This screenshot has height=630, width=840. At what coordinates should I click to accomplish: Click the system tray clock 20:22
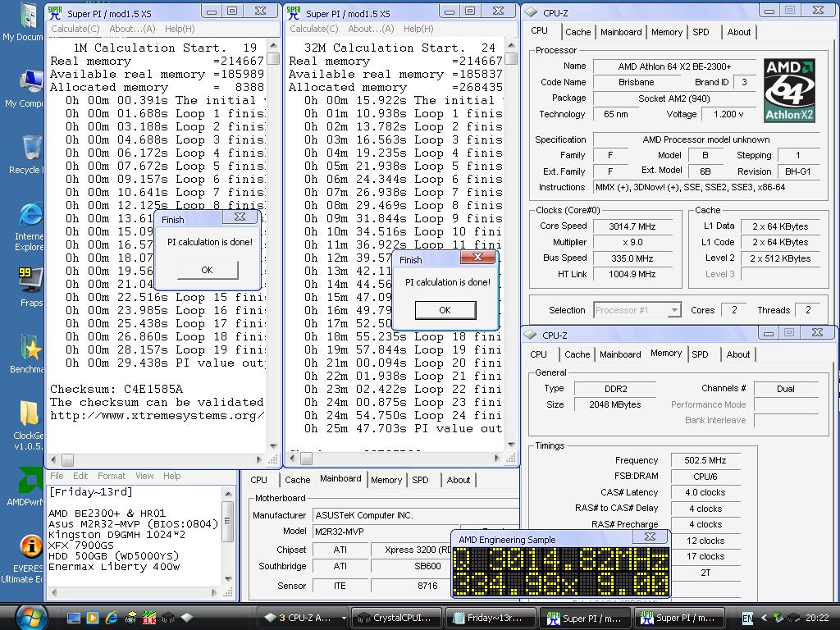point(816,618)
